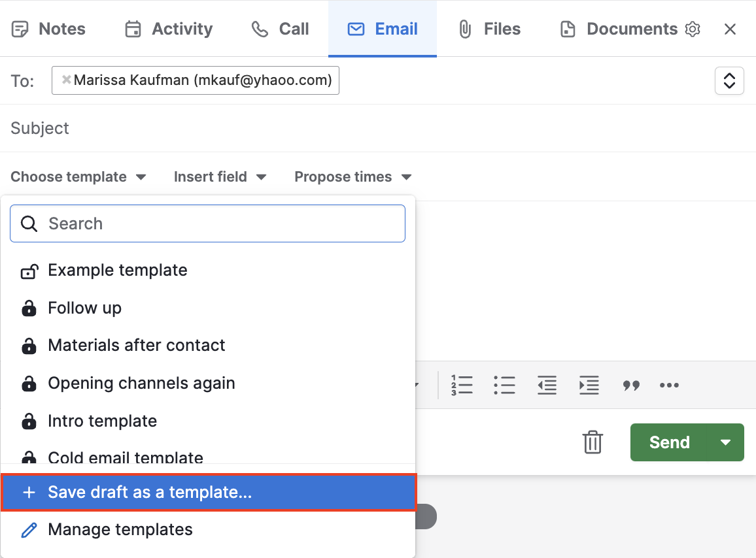Switch to the Email tab

pyautogui.click(x=382, y=28)
